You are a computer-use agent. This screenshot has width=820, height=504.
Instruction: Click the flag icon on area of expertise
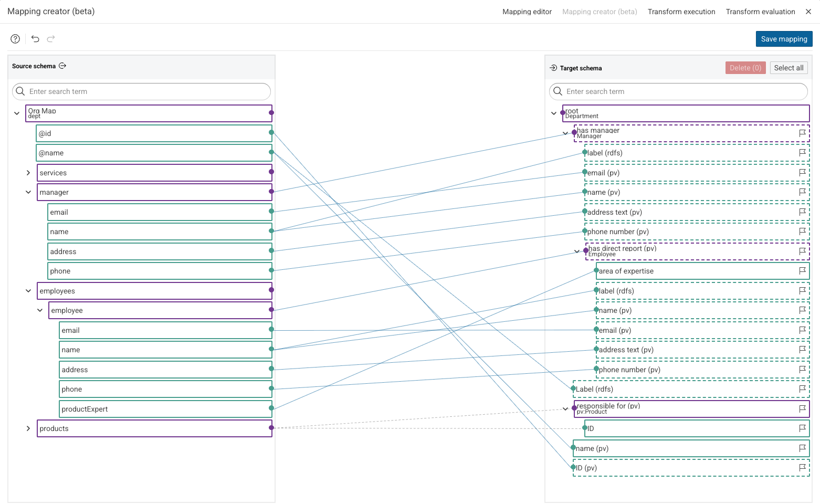coord(802,271)
